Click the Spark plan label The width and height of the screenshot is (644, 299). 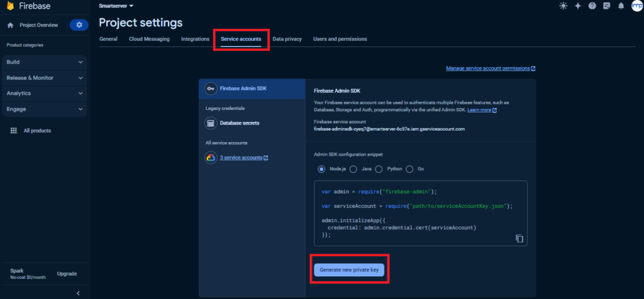point(16,271)
